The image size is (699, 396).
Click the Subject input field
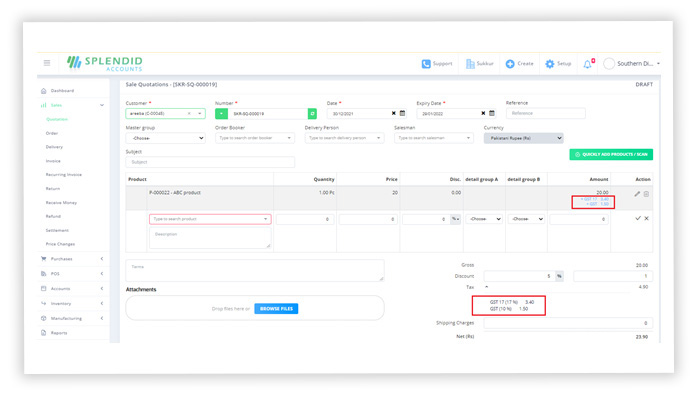click(x=210, y=162)
